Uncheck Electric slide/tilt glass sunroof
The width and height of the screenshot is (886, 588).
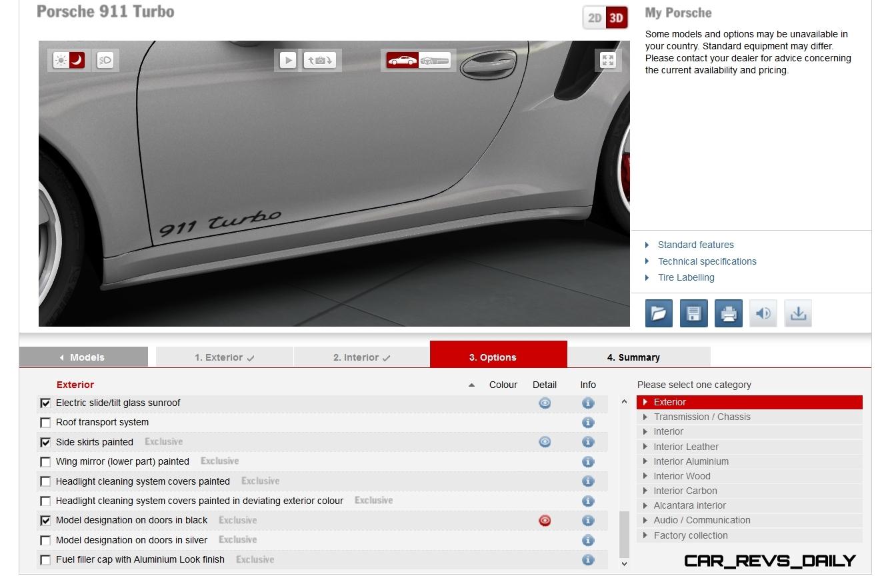45,403
